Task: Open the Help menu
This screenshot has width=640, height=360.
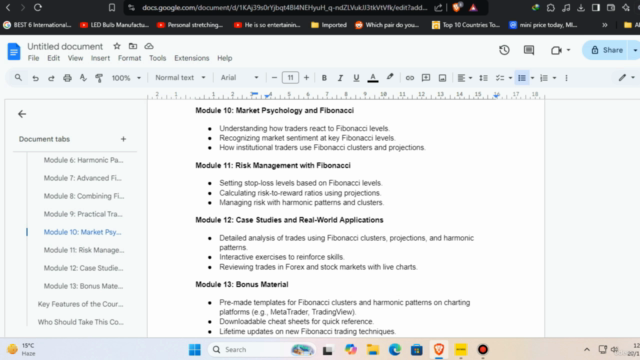Action: 224,58
